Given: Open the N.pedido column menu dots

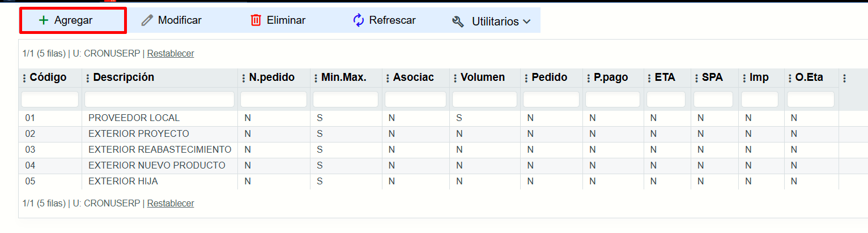Looking at the screenshot, I should coord(244,78).
